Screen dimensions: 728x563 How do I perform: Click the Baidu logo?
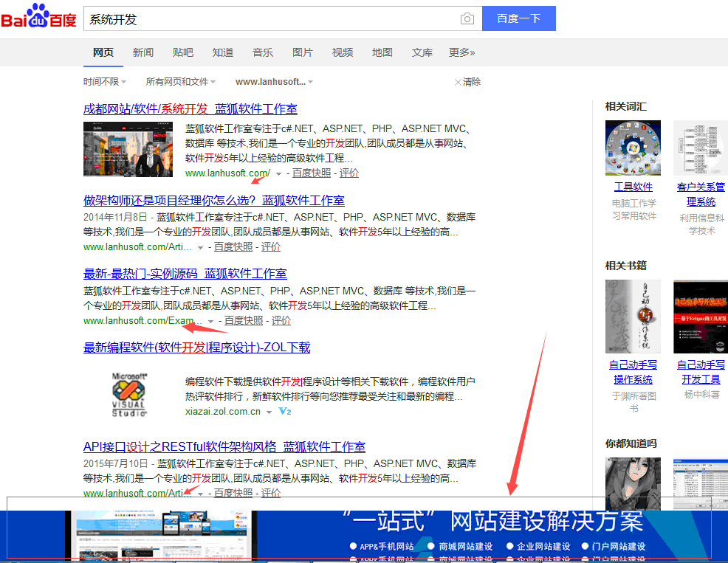[x=38, y=16]
